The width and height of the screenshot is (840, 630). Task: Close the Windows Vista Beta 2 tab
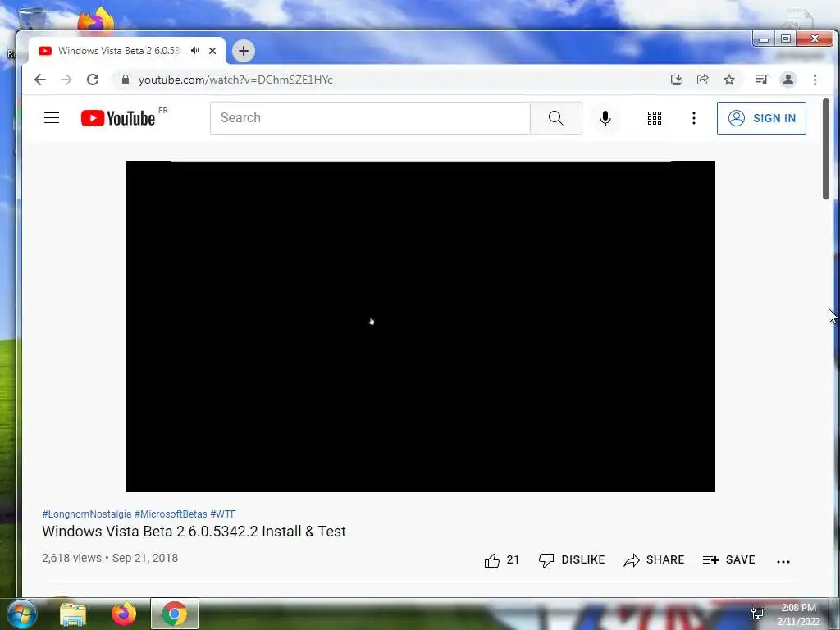[212, 51]
